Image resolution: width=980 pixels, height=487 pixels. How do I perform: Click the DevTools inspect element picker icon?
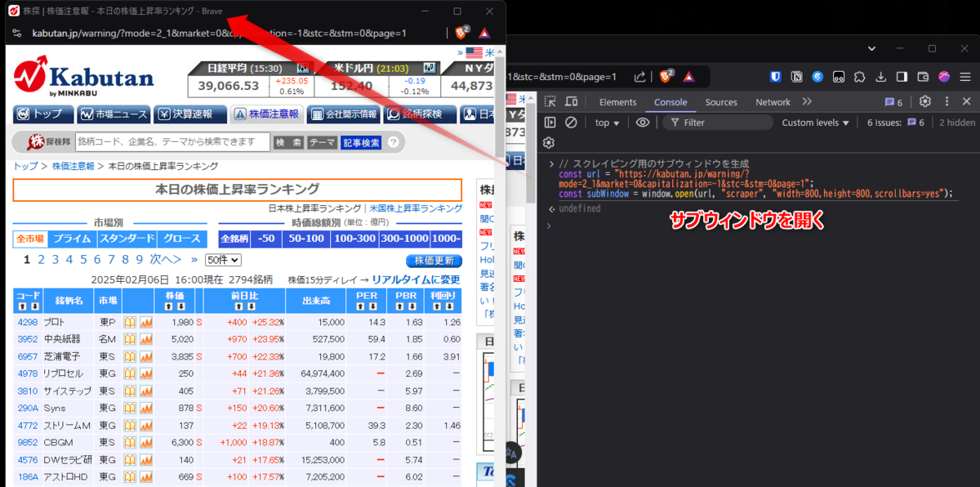pos(550,102)
